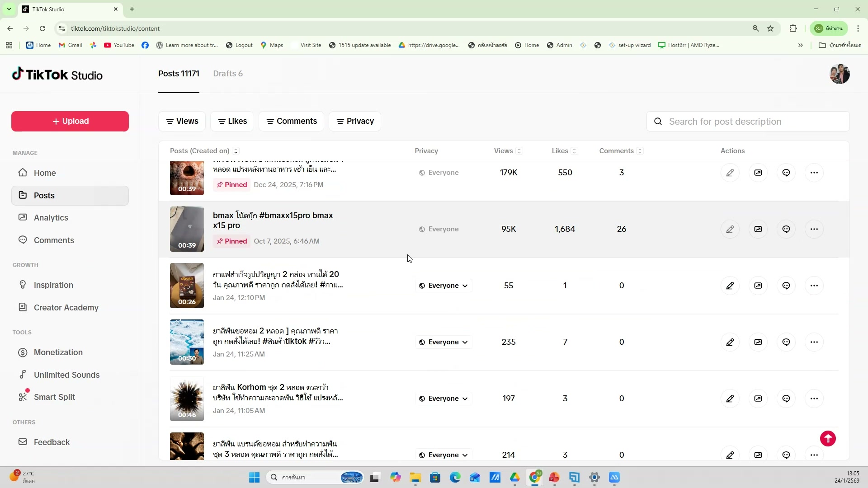
Task: Click red scroll-to-top arrow button
Action: tap(828, 438)
